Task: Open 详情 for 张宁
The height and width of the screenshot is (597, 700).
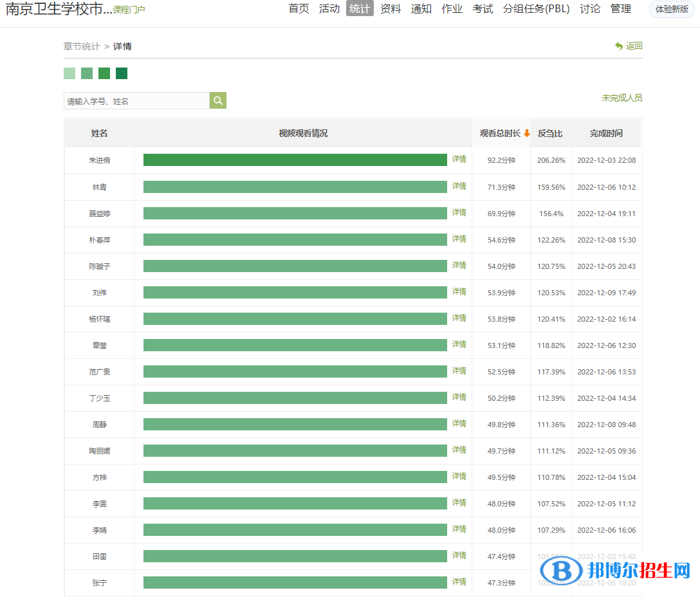Action: point(459,582)
